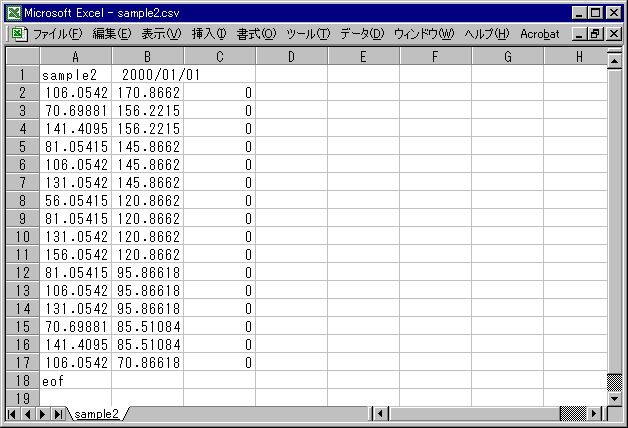Click horizontal scrollbar right arrow
The image size is (628, 428).
(x=594, y=414)
